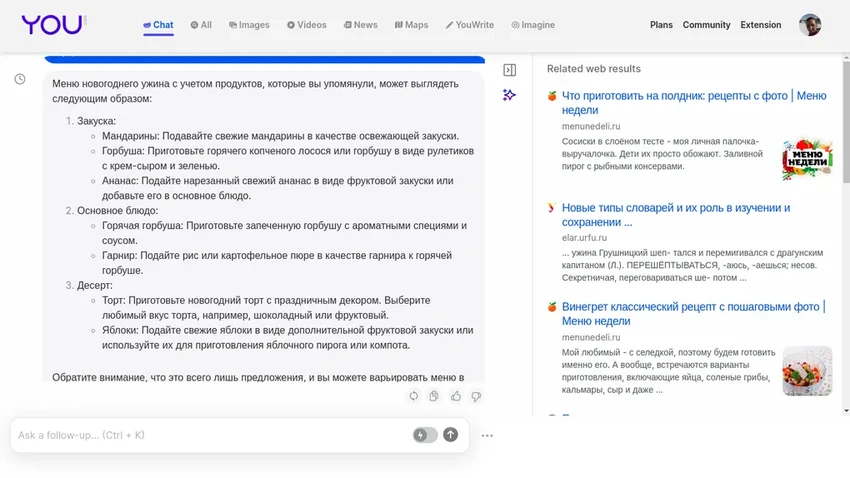Copy the response text
This screenshot has height=478, width=850.
(x=434, y=396)
